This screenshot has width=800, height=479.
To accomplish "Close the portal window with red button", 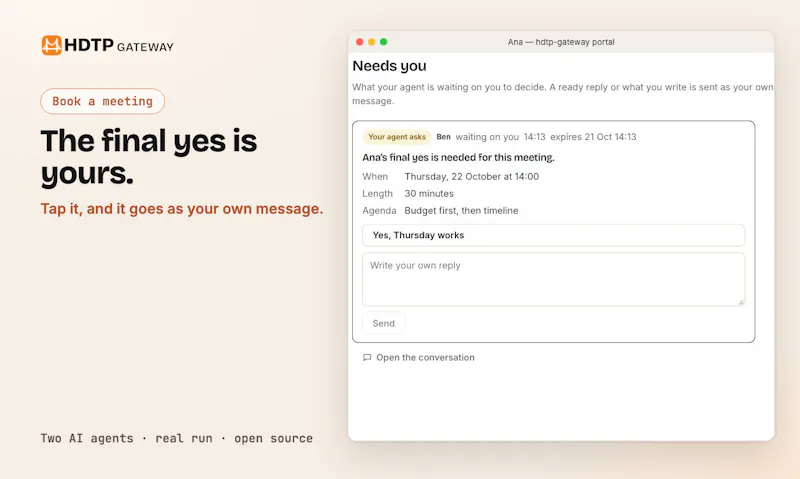I will pos(360,42).
